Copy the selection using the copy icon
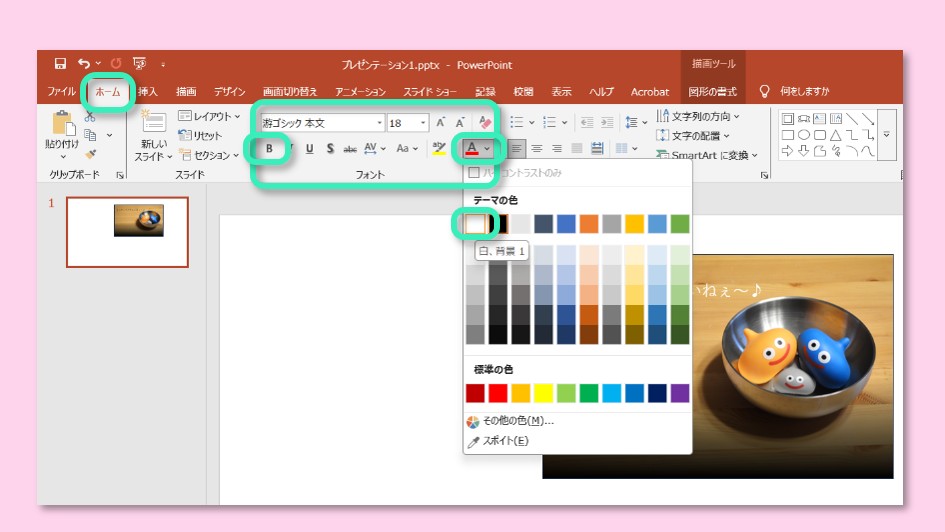Viewport: 945px width, 532px height. [x=90, y=135]
